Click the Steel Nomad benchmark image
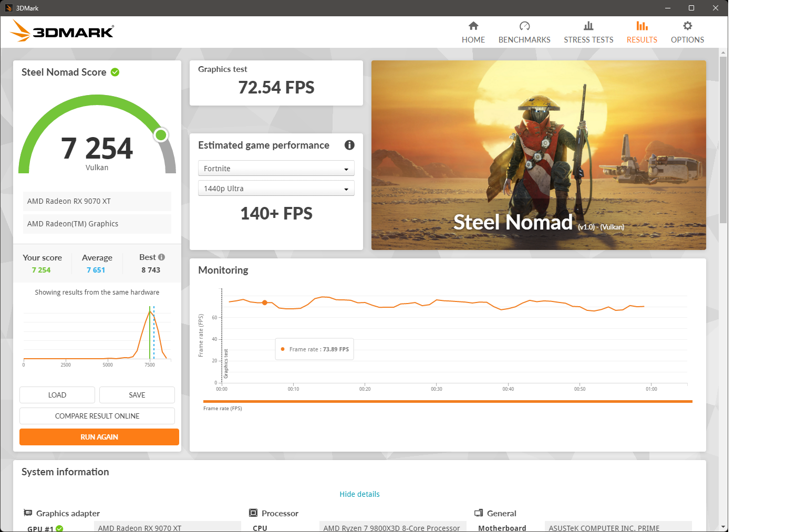 539,155
